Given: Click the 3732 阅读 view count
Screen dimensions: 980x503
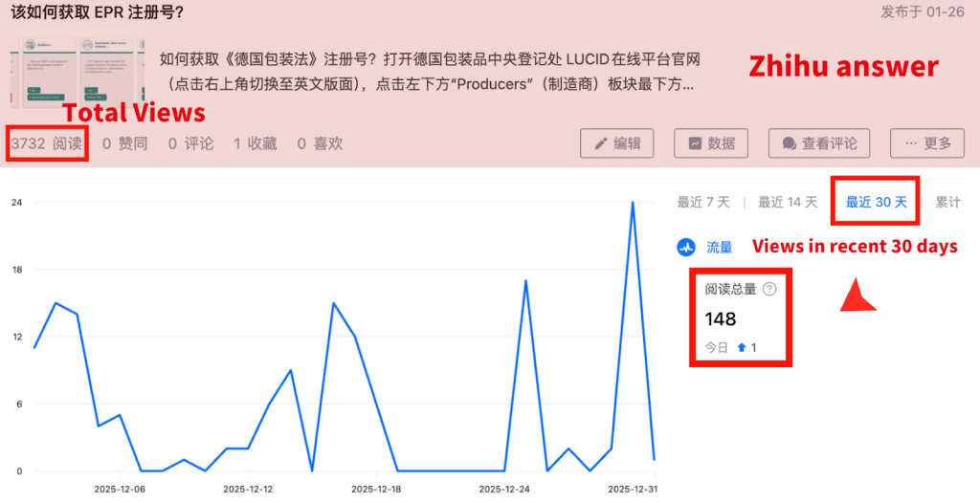Looking at the screenshot, I should pyautogui.click(x=47, y=143).
